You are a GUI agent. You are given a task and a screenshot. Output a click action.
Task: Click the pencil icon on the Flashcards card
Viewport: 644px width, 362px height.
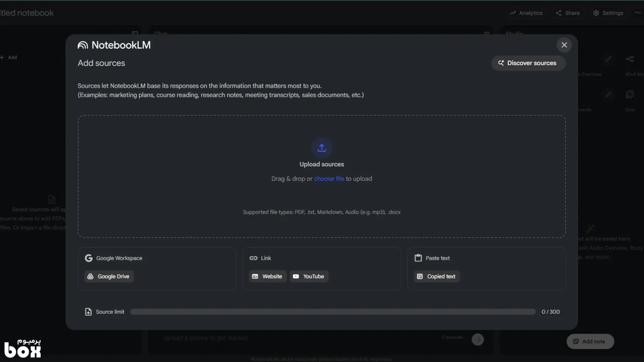pyautogui.click(x=608, y=94)
